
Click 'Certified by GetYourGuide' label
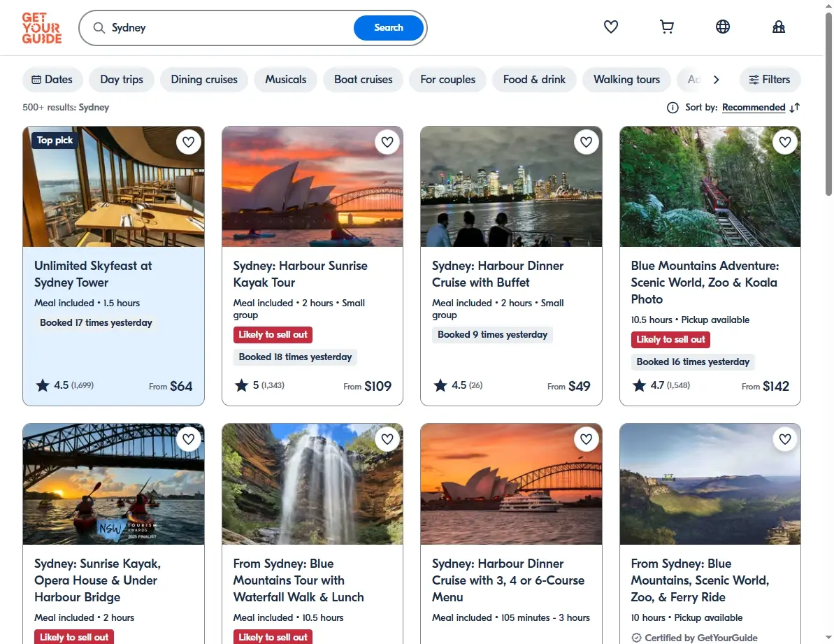point(701,638)
